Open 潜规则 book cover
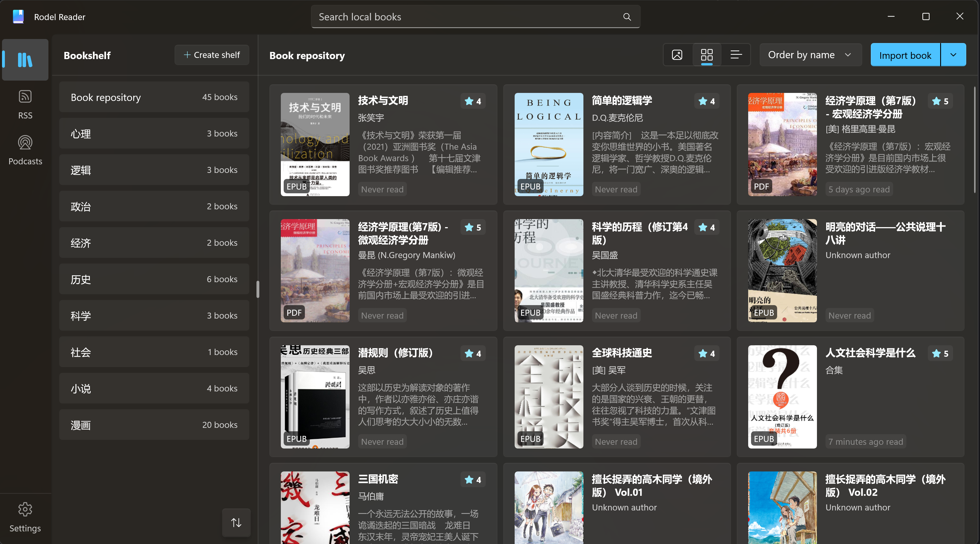The width and height of the screenshot is (980, 544). click(315, 397)
